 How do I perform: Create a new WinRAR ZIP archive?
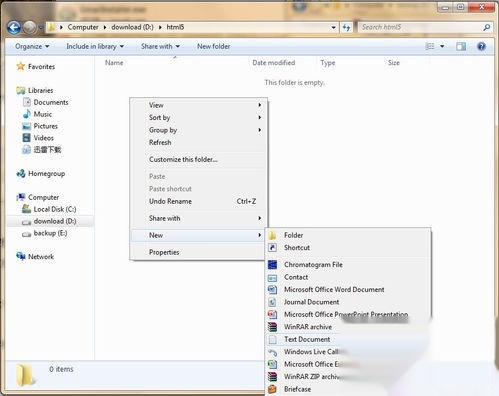(311, 377)
